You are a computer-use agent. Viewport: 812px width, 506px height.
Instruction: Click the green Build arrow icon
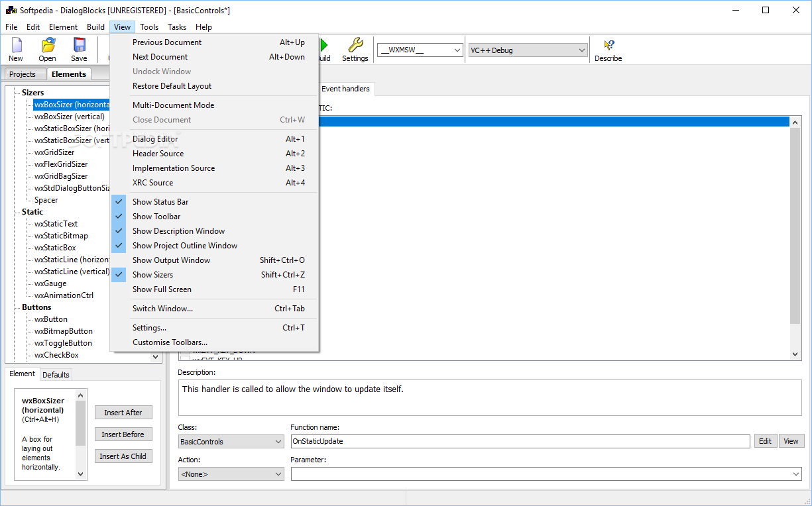coord(324,45)
